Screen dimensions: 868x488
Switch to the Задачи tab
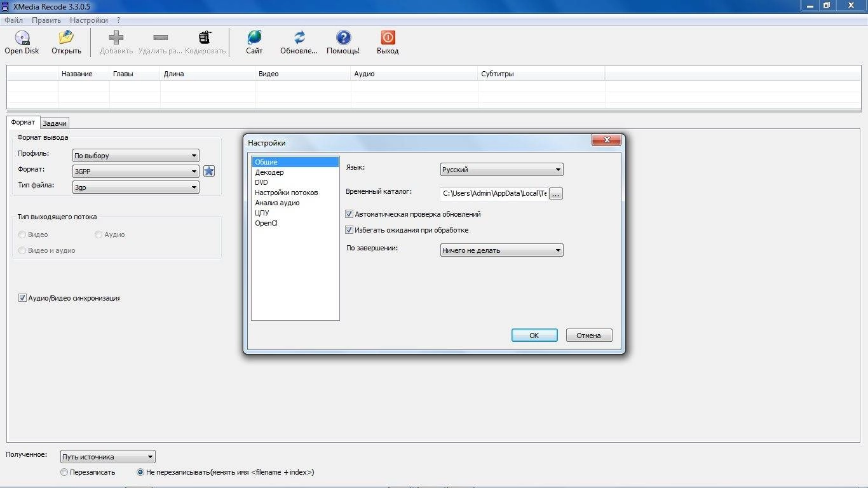55,123
